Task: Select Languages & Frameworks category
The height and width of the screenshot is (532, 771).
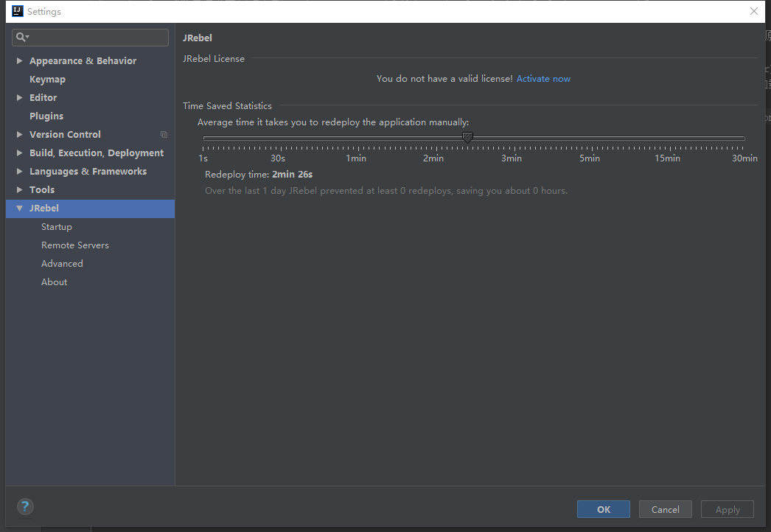Action: click(88, 171)
